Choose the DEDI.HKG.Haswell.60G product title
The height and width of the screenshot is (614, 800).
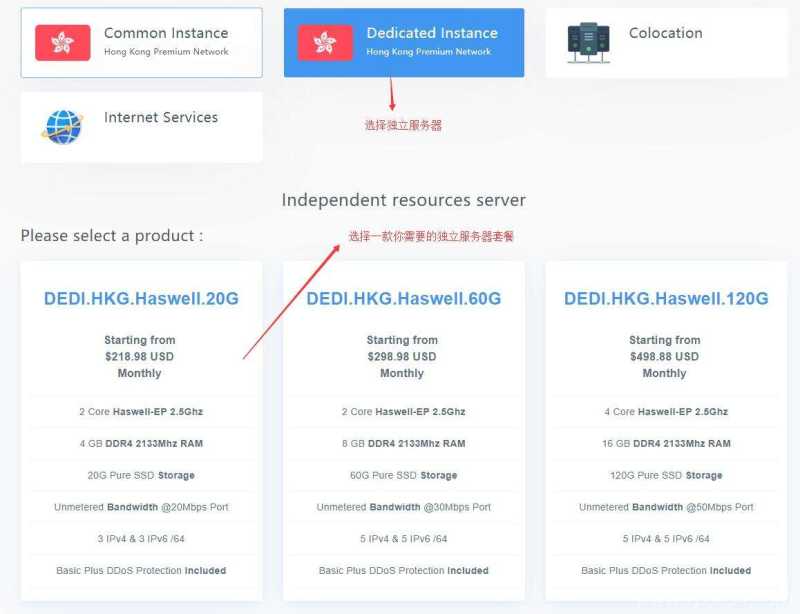404,298
